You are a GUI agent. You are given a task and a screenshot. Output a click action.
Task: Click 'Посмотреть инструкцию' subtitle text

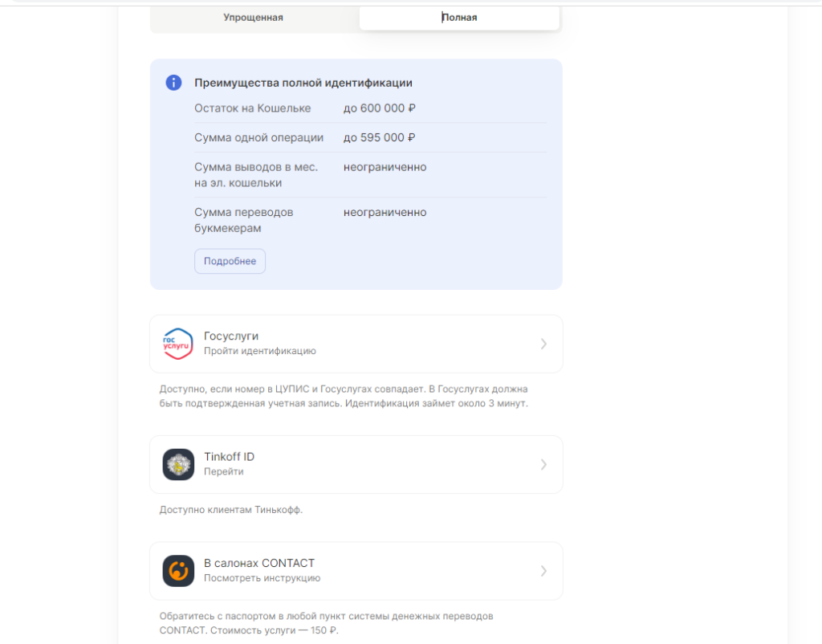point(262,578)
